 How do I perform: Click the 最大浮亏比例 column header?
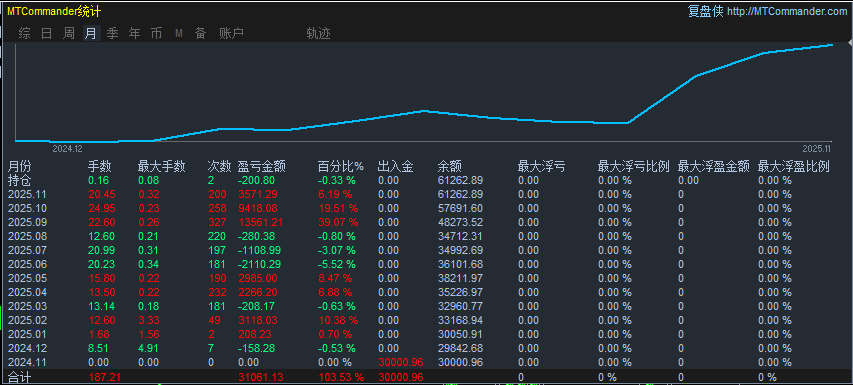[x=634, y=167]
